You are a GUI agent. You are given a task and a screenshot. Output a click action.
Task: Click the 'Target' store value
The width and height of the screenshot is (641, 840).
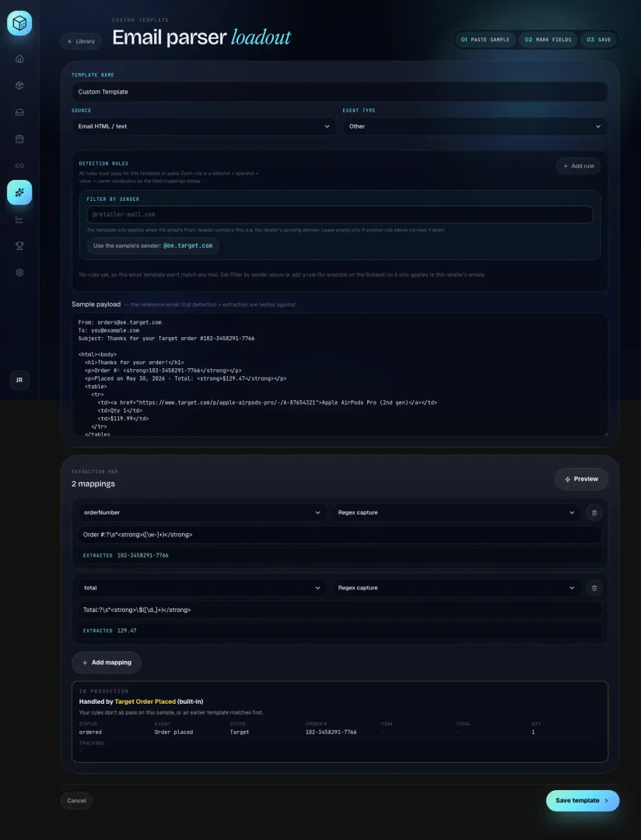click(240, 733)
